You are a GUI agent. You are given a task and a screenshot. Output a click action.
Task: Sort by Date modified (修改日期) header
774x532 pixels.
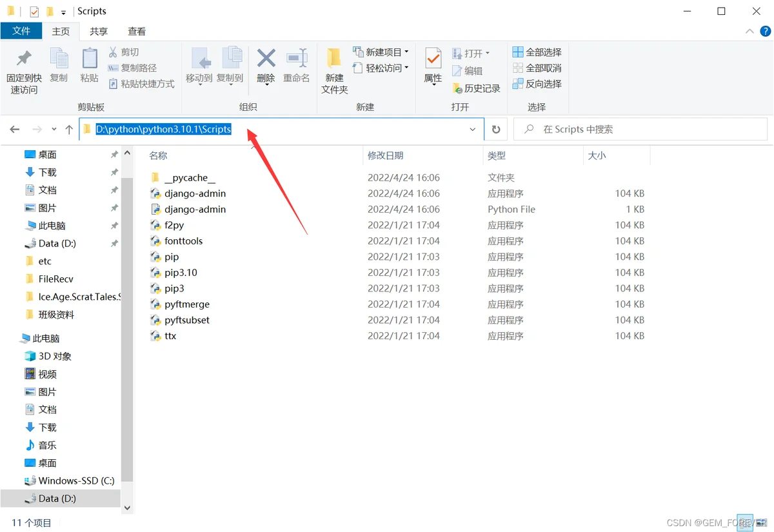(386, 155)
